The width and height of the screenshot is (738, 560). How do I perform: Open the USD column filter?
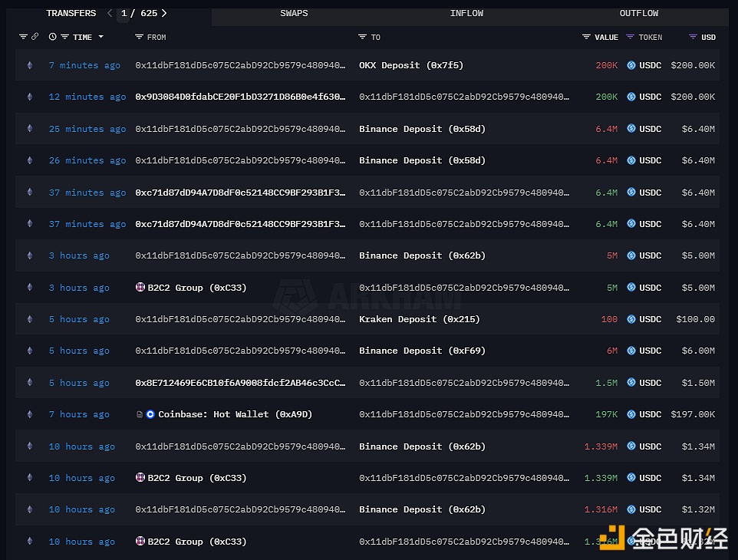tap(693, 37)
